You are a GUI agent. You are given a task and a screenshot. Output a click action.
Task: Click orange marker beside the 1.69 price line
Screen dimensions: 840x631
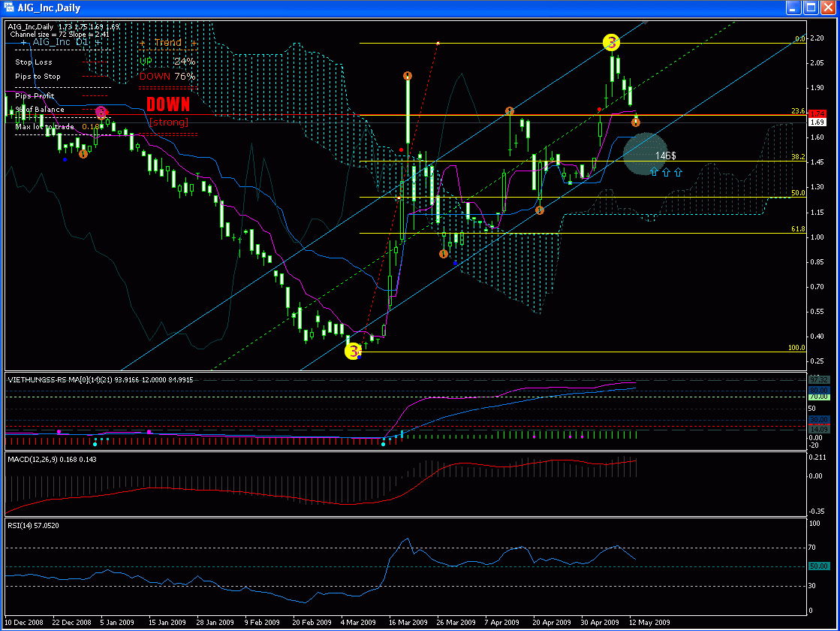click(635, 122)
